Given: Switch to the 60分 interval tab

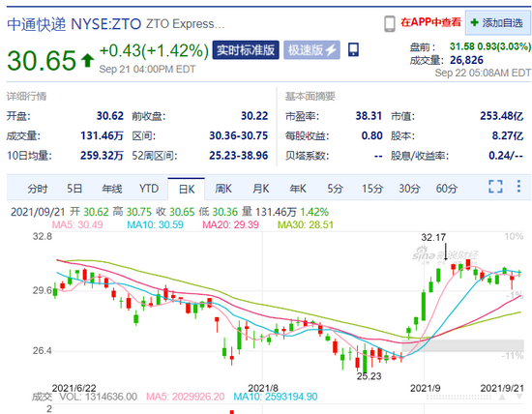Looking at the screenshot, I should point(447,189).
